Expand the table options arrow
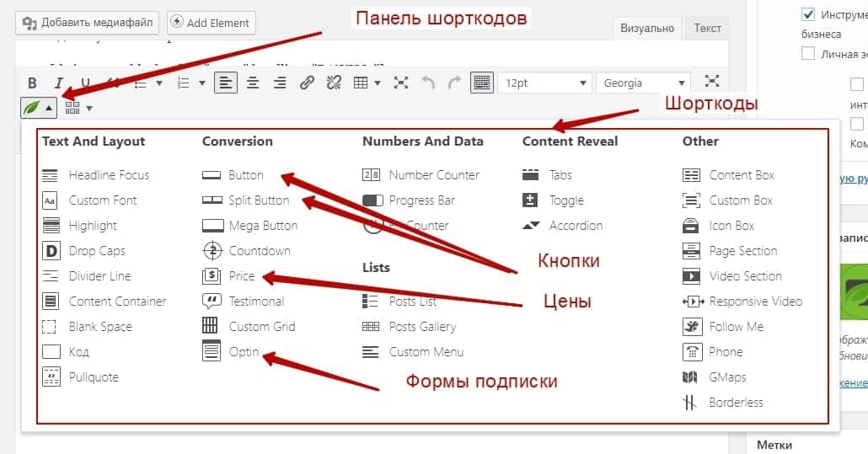Viewport: 868px width, 454px height. 378,83
